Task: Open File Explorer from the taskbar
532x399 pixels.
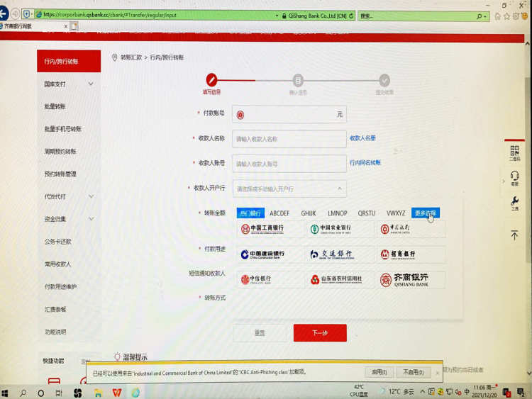Action: click(98, 393)
